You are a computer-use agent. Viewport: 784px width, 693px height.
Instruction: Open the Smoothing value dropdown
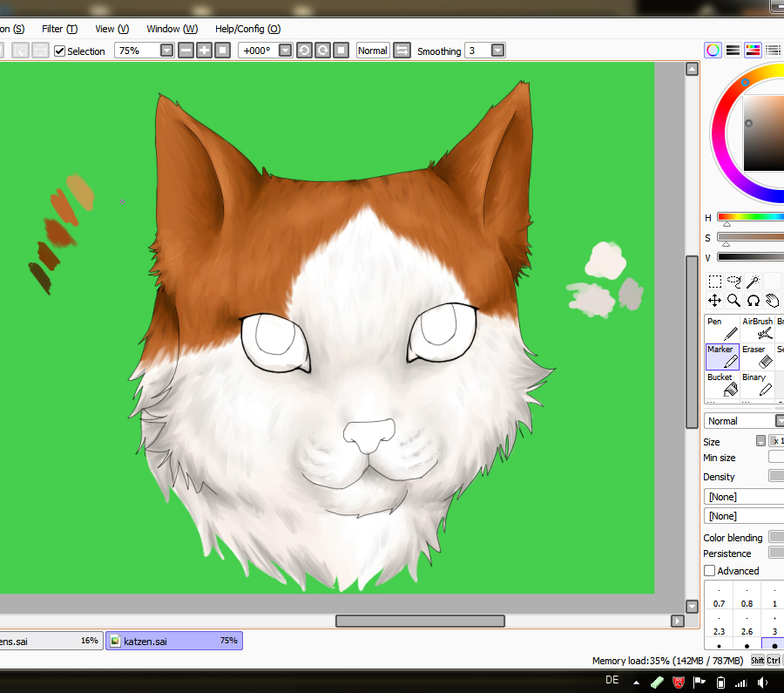(x=497, y=51)
